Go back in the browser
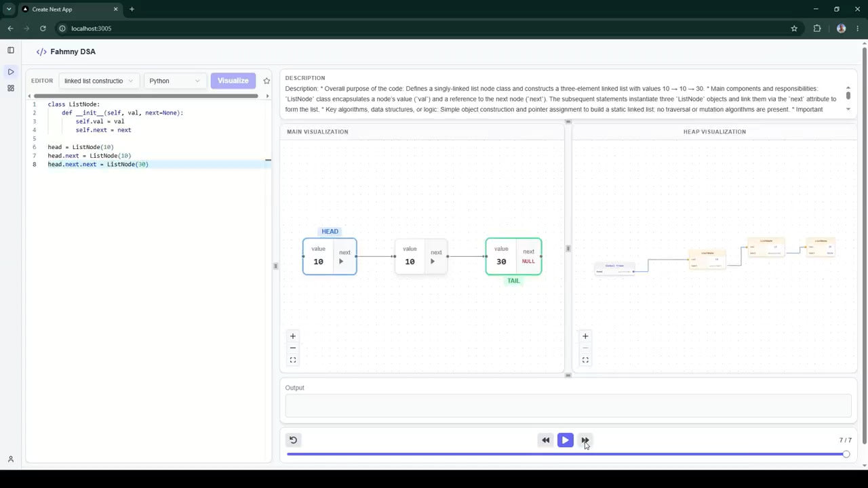 10,28
